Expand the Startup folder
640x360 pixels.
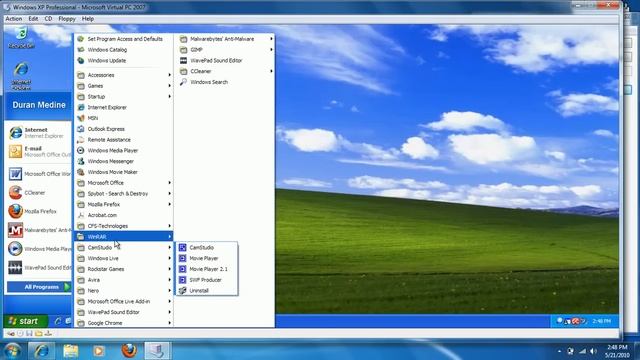pyautogui.click(x=124, y=97)
